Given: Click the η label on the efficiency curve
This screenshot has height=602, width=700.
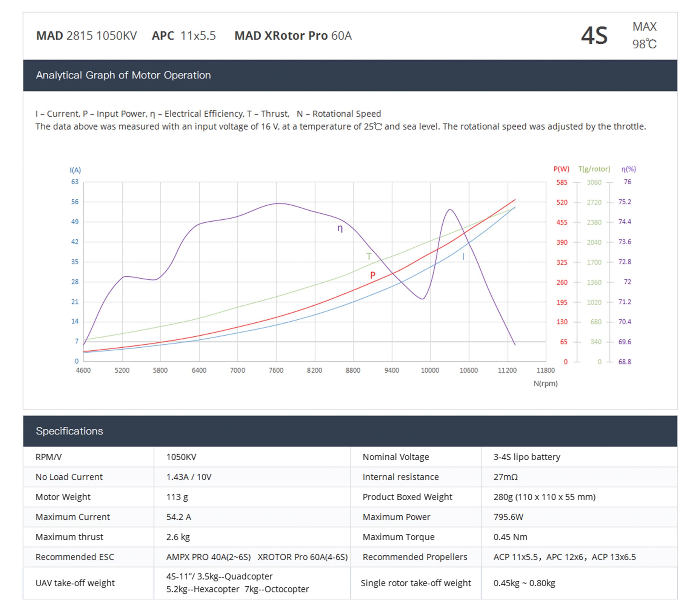Looking at the screenshot, I should pyautogui.click(x=340, y=229).
